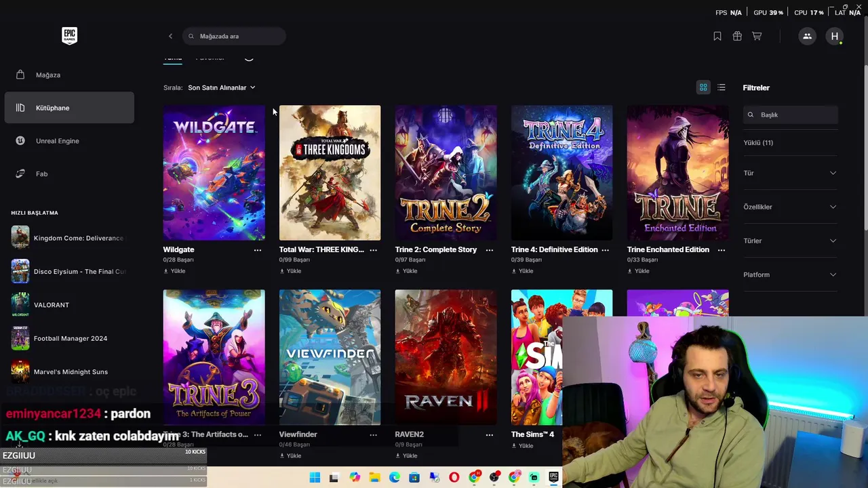
Task: Open Opera browser from the taskbar
Action: [x=454, y=478]
